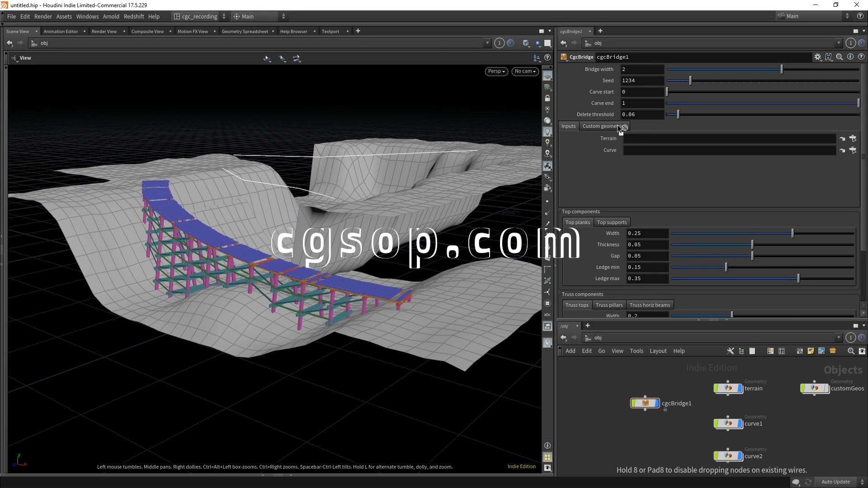Open the Persp viewport dropdown
Screen dimensions: 868x488
pos(496,71)
